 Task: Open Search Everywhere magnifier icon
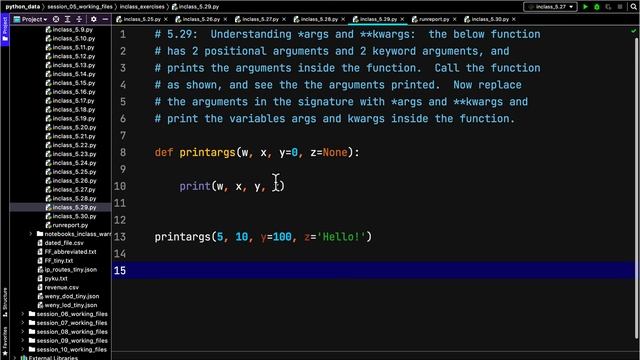tap(633, 7)
